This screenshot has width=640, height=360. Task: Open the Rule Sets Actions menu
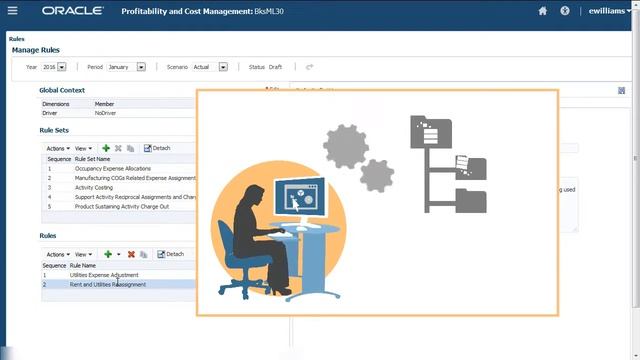point(58,149)
